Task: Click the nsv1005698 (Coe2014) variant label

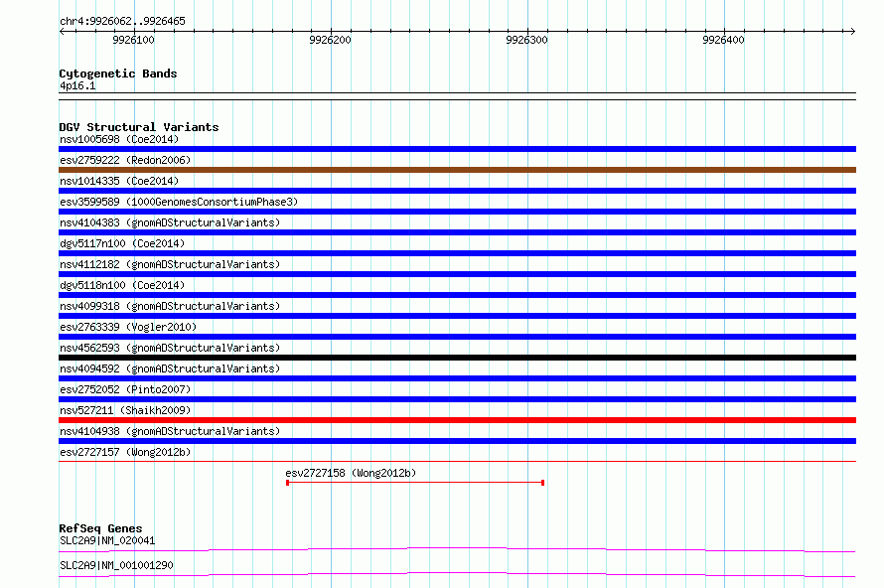Action: click(x=119, y=139)
